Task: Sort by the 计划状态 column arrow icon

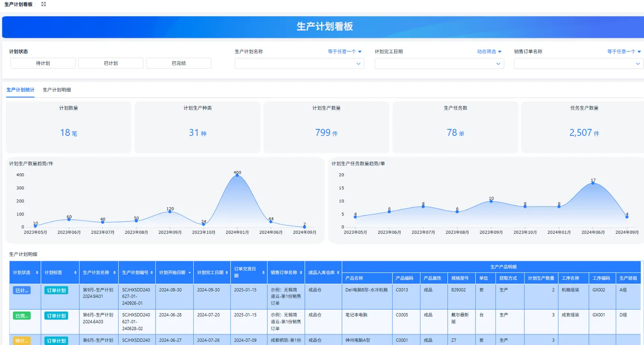Action: click(37, 272)
